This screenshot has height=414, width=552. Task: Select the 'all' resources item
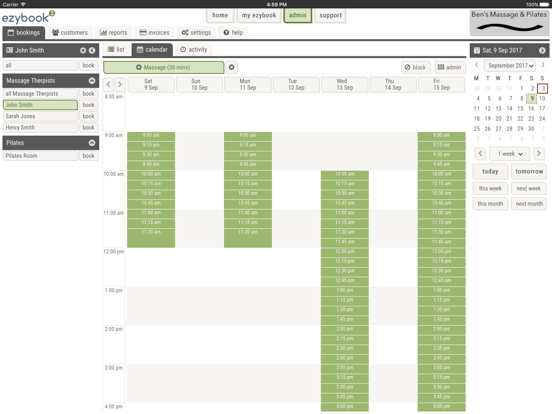tap(40, 65)
